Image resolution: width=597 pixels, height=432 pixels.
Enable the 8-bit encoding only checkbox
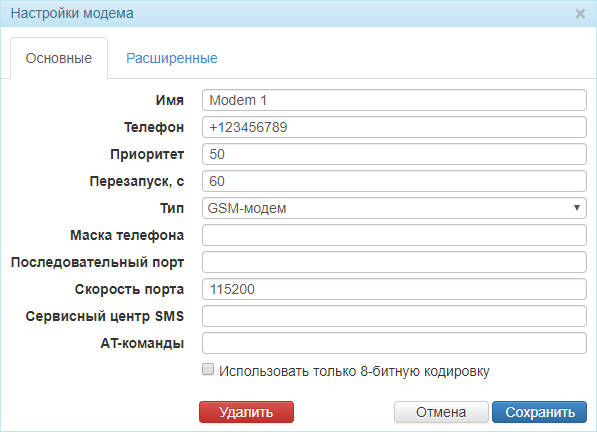(208, 369)
